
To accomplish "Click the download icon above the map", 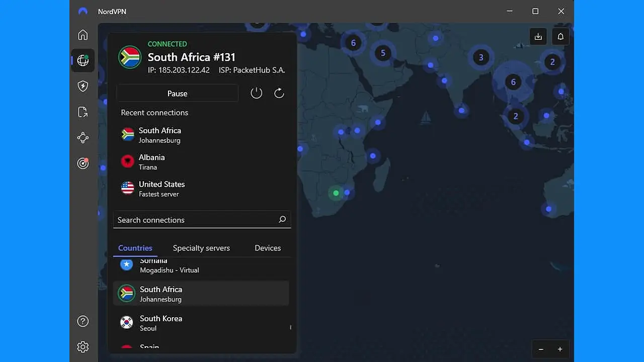I will click(x=538, y=36).
